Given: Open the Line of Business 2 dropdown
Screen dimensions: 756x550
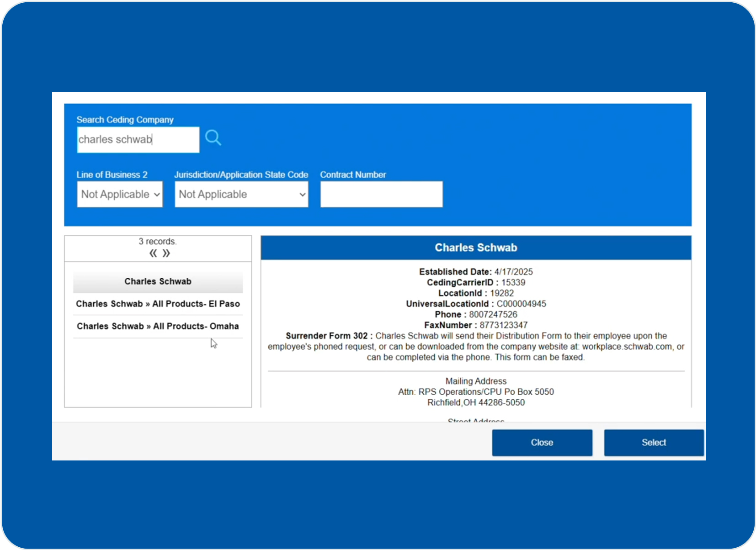Looking at the screenshot, I should coord(120,194).
